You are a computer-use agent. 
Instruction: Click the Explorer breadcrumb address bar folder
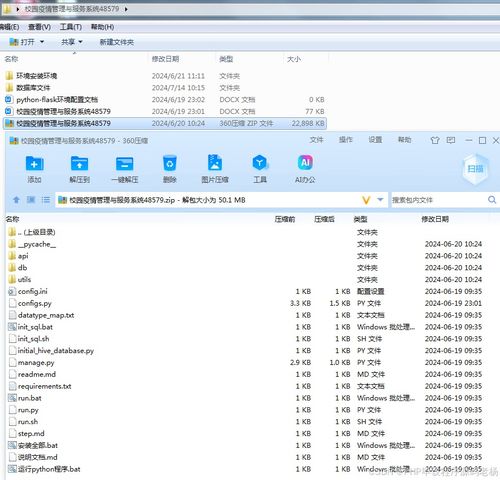coord(7,9)
